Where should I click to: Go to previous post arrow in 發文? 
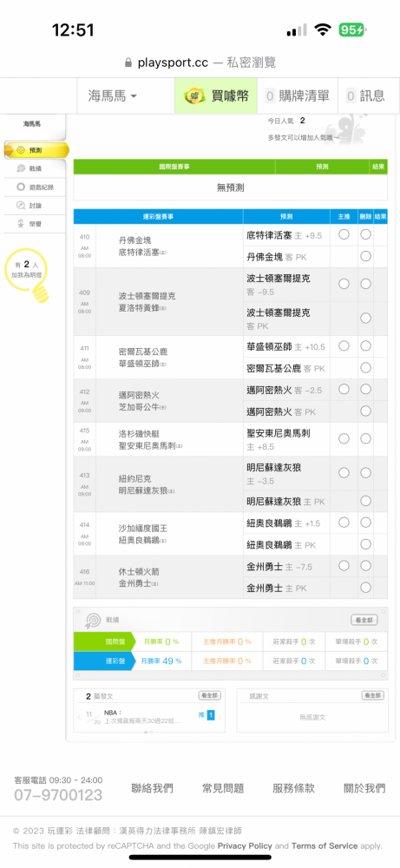pyautogui.click(x=79, y=717)
